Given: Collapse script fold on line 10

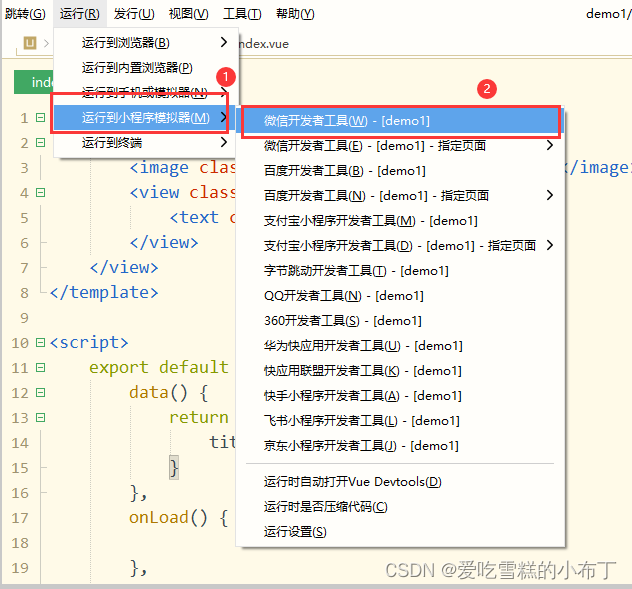Looking at the screenshot, I should coord(40,342).
